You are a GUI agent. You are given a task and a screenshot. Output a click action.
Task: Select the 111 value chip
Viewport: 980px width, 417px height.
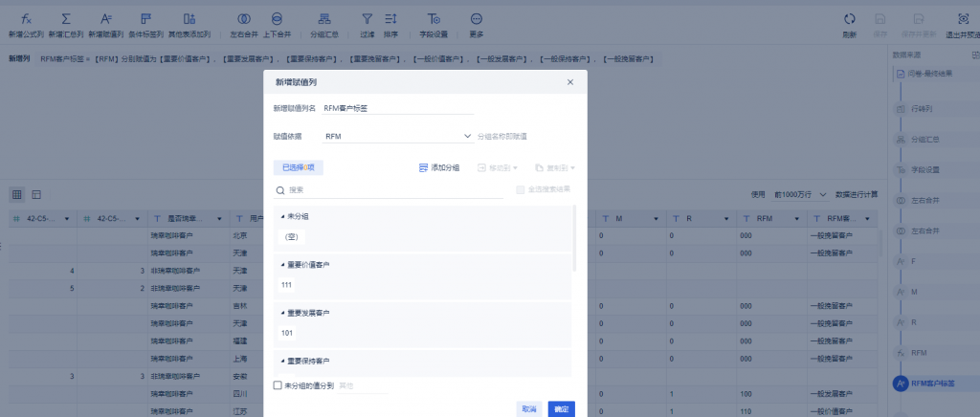[287, 285]
